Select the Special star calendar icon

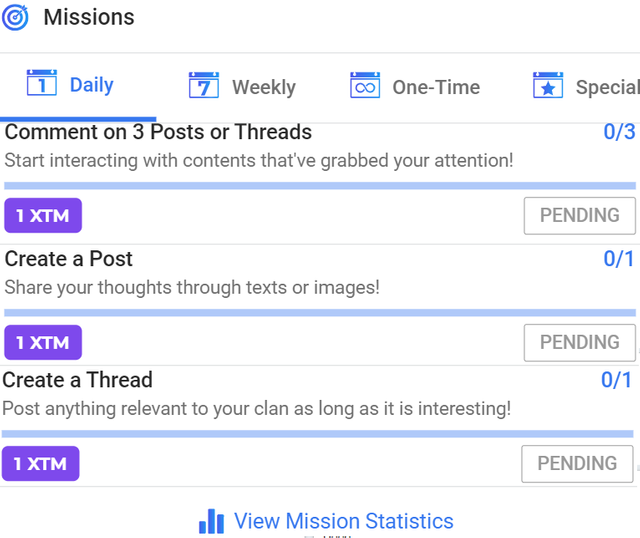tap(548, 85)
